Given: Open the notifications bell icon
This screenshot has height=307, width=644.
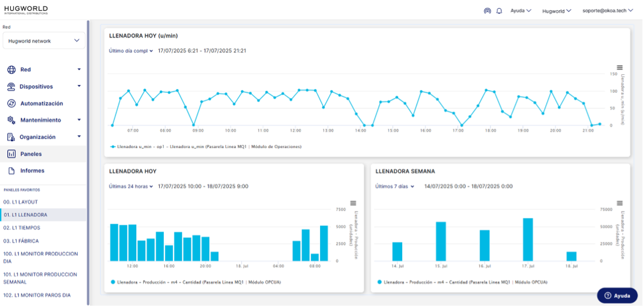Looking at the screenshot, I should point(499,10).
